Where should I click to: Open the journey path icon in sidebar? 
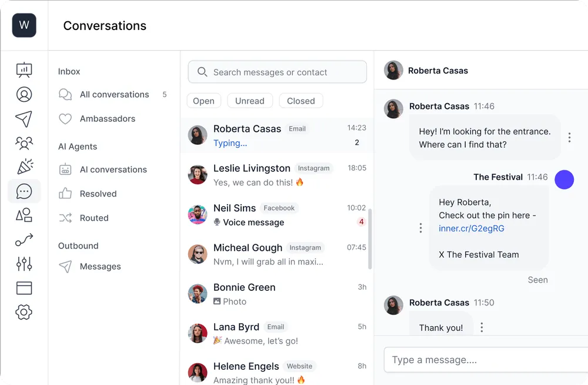coord(24,239)
